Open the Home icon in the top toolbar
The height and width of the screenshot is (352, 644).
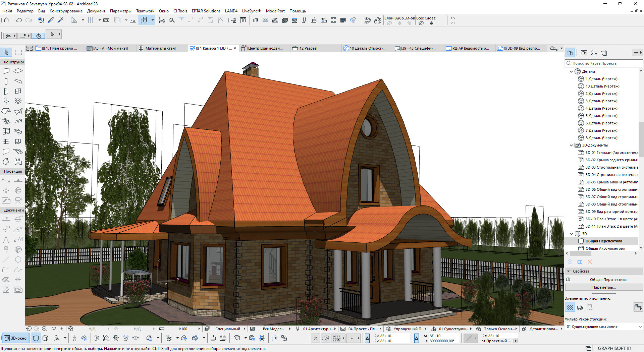6,20
